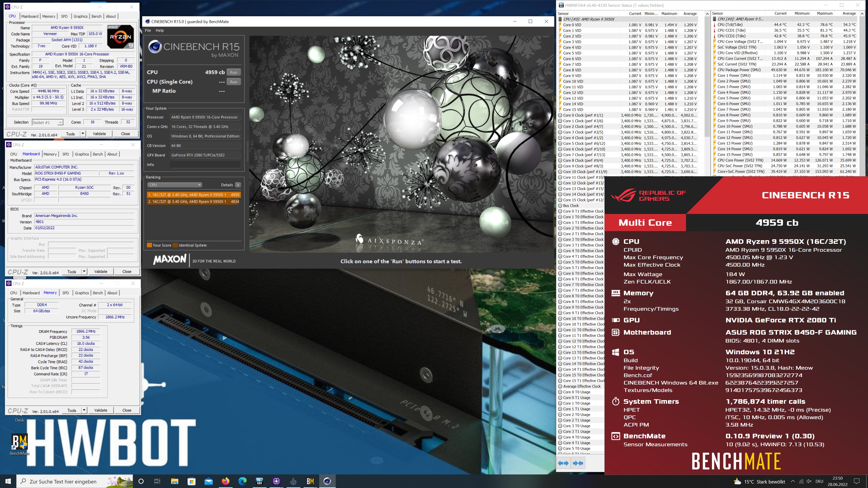Image resolution: width=868 pixels, height=488 pixels.
Task: Switch to BenchMate BM taskbar icon
Action: pos(310,481)
